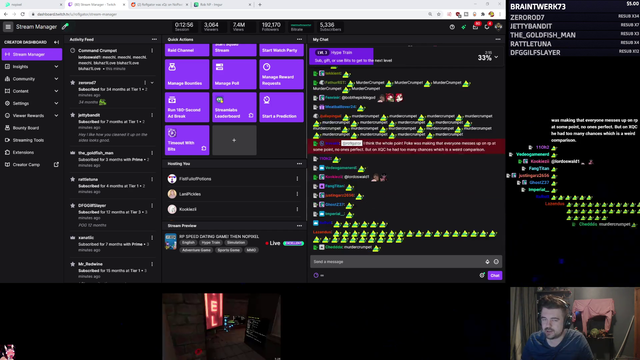Click the Raid Channel quick action
Image resolution: width=640 pixels, height=360 pixels.
pyautogui.click(x=187, y=50)
